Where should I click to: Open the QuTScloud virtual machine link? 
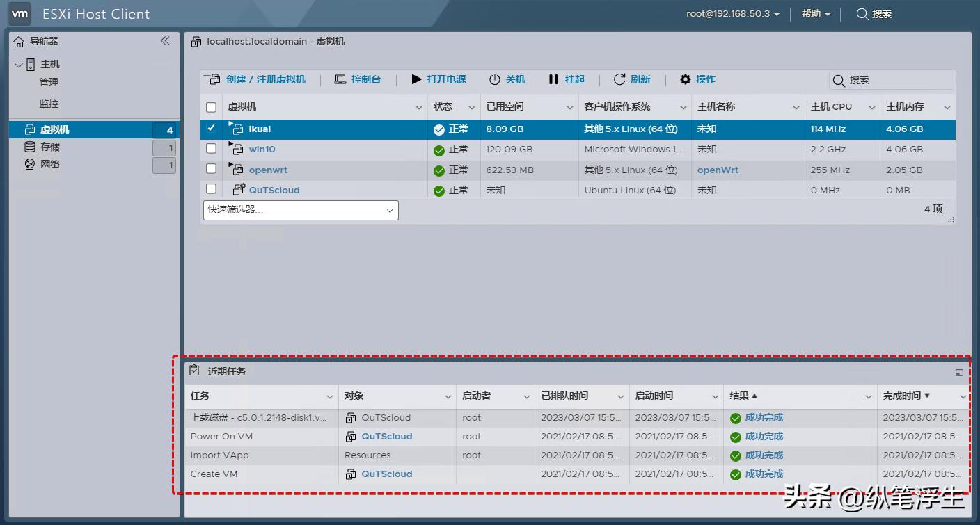(x=274, y=190)
